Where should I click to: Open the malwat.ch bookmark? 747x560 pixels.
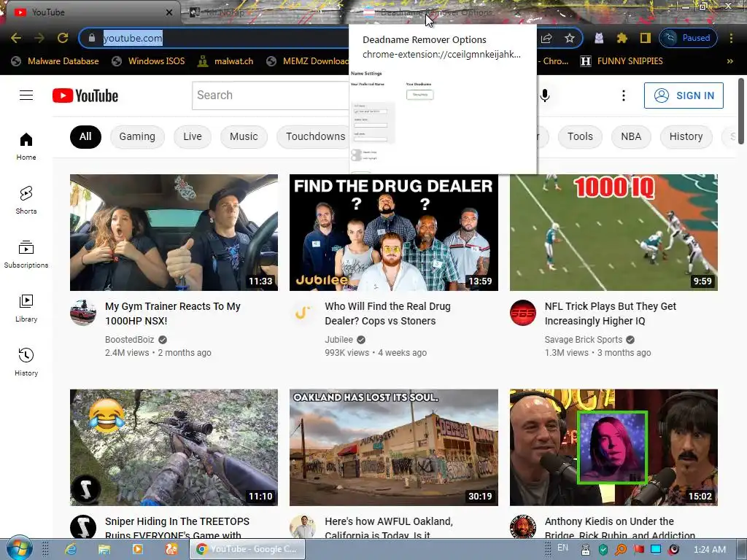[x=226, y=61]
